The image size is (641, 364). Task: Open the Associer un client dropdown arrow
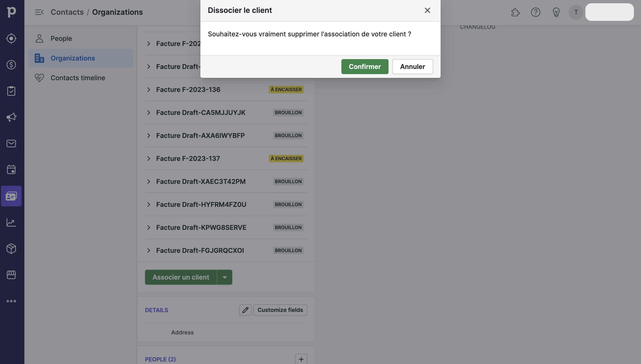225,277
